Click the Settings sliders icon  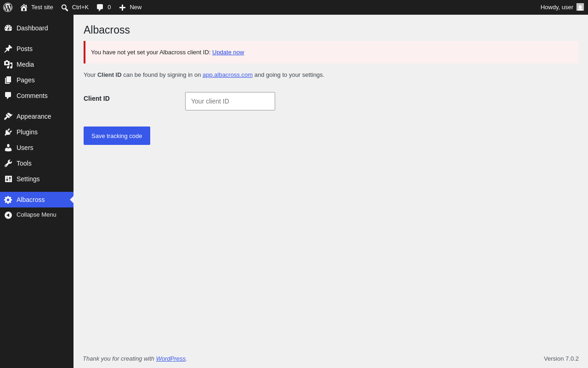point(8,179)
